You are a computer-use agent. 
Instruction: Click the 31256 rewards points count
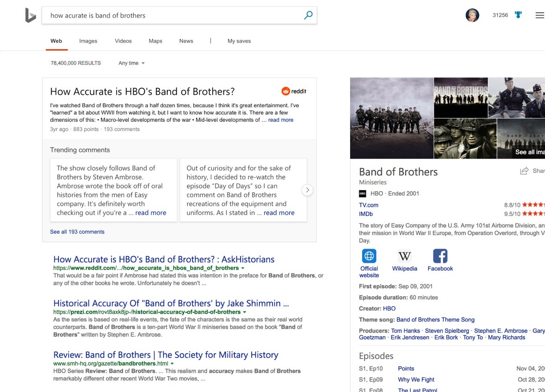(500, 15)
